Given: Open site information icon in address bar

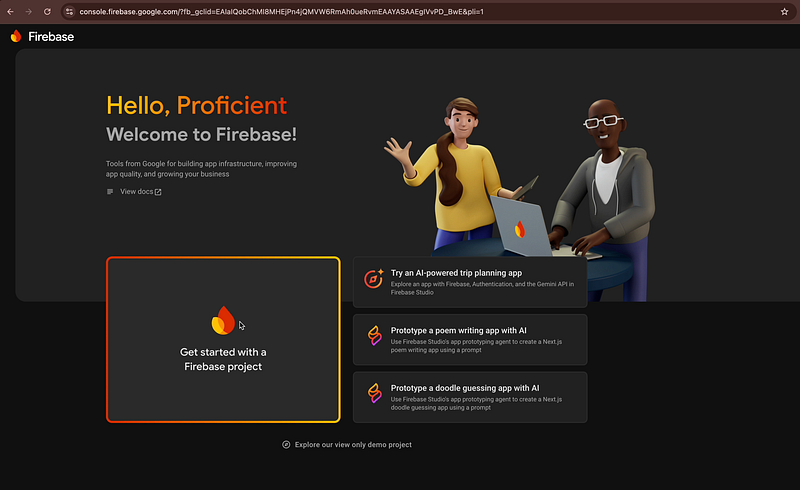Looking at the screenshot, I should click(x=69, y=11).
